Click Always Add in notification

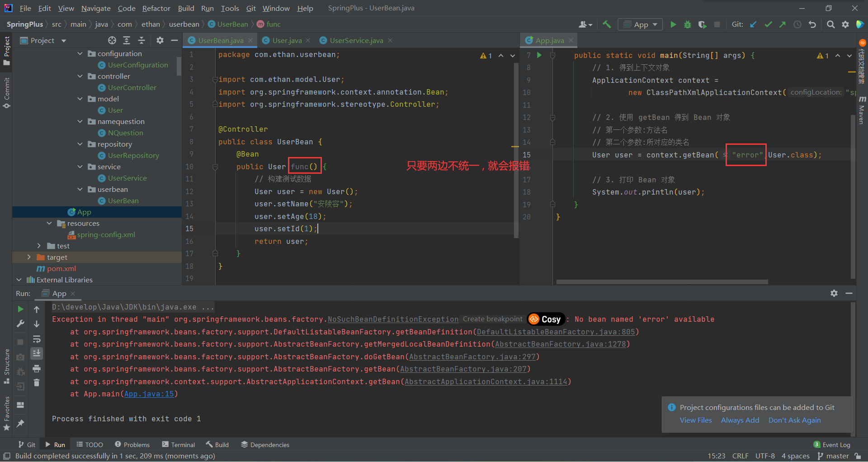point(740,420)
